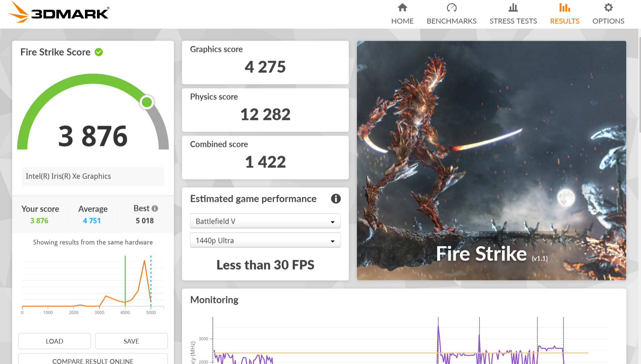641x364 pixels.
Task: Open the Battlefield V game dropdown
Action: 265,221
